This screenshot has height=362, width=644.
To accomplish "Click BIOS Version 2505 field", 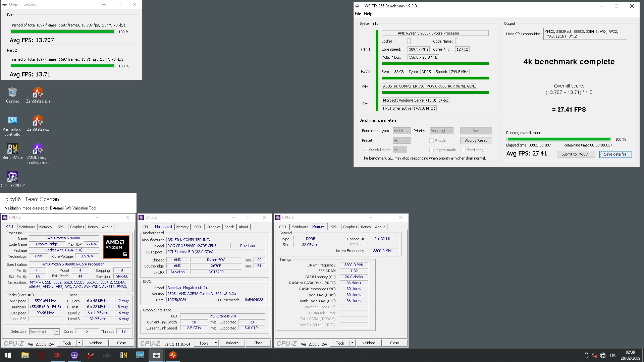I will [x=216, y=294].
